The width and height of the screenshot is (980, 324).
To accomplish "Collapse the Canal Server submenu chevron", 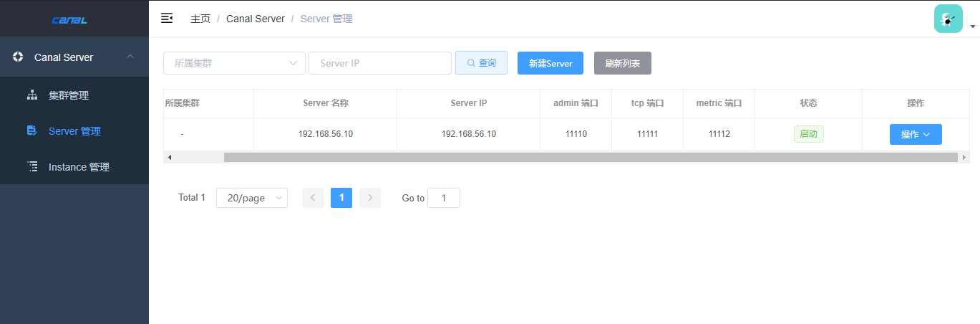I will click(x=130, y=57).
